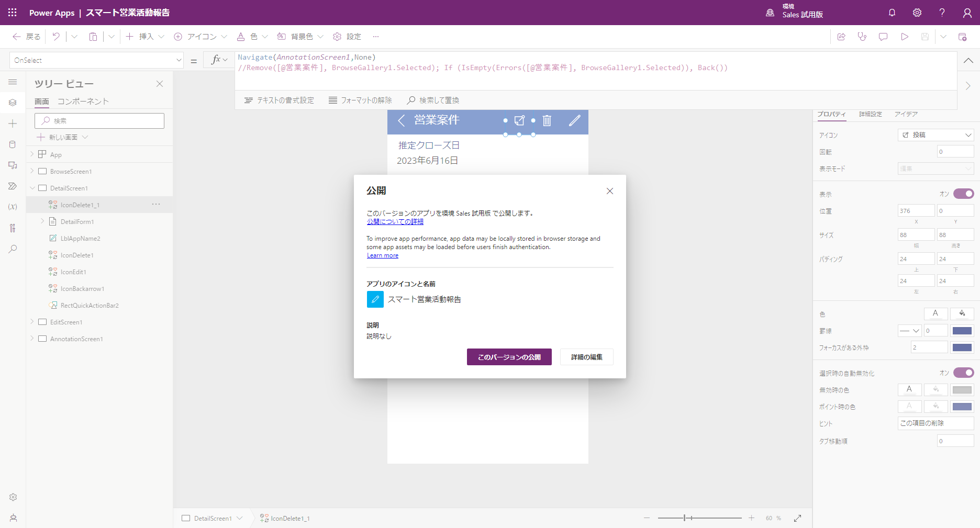Switch to the 画面 tab

coord(42,102)
